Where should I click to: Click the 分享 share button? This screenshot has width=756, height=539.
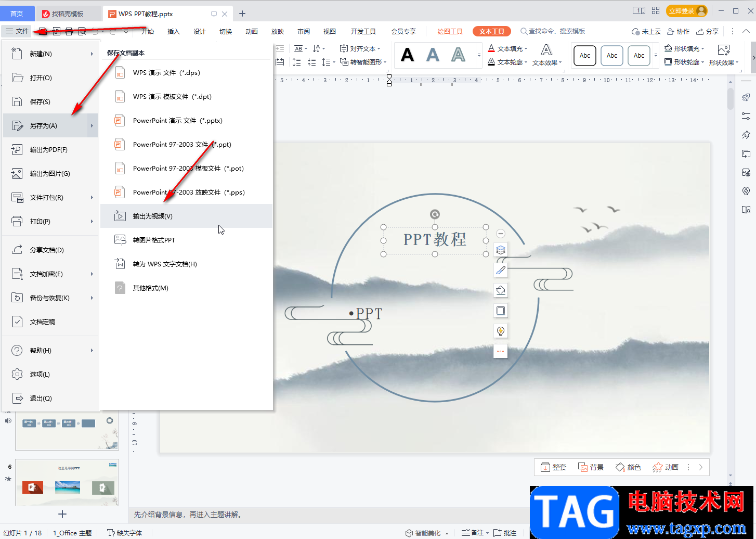pos(708,31)
